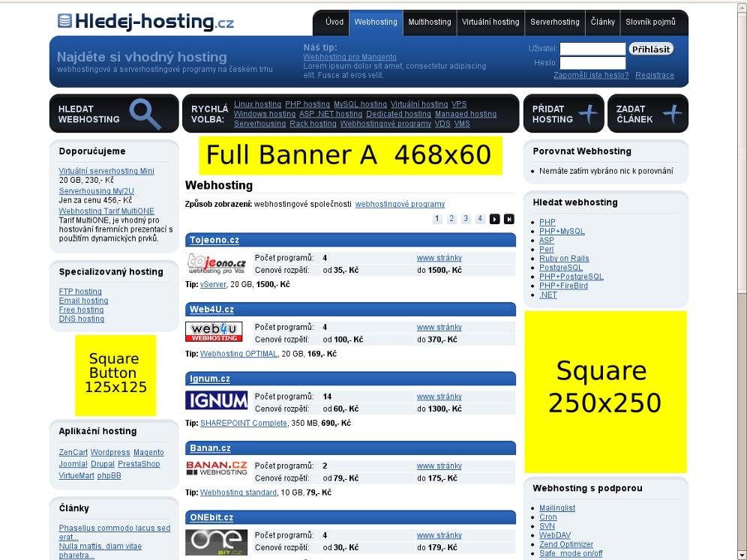Go to results page 2
This screenshot has width=747, height=560.
[451, 219]
